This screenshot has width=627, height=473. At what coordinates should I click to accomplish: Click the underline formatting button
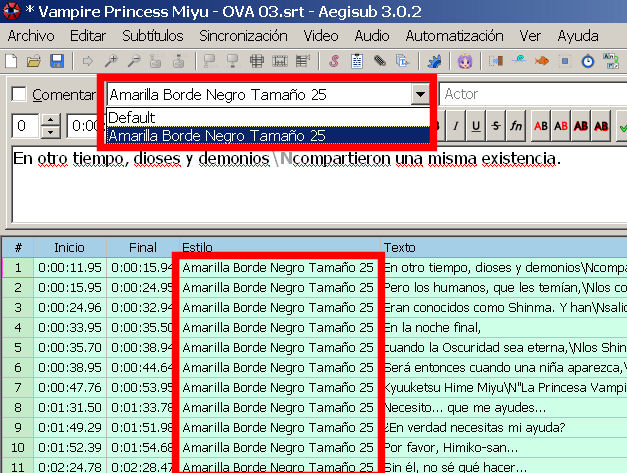pyautogui.click(x=475, y=126)
